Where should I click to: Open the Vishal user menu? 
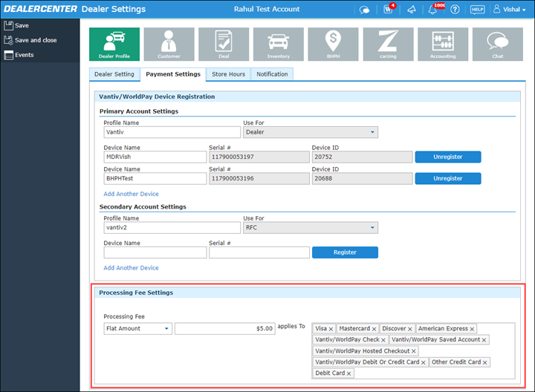coord(510,10)
